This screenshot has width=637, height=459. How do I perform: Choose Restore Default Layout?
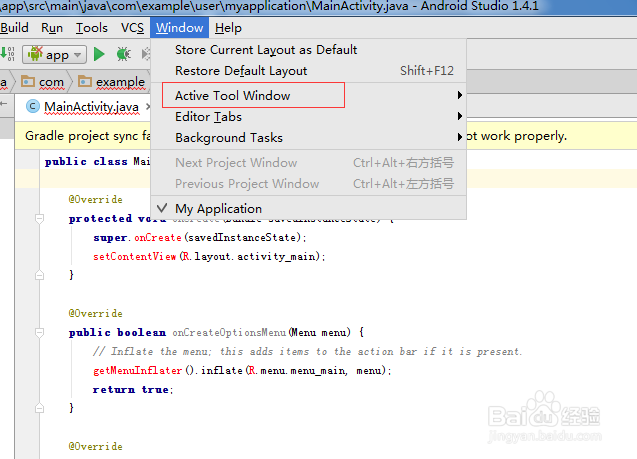pos(308,71)
